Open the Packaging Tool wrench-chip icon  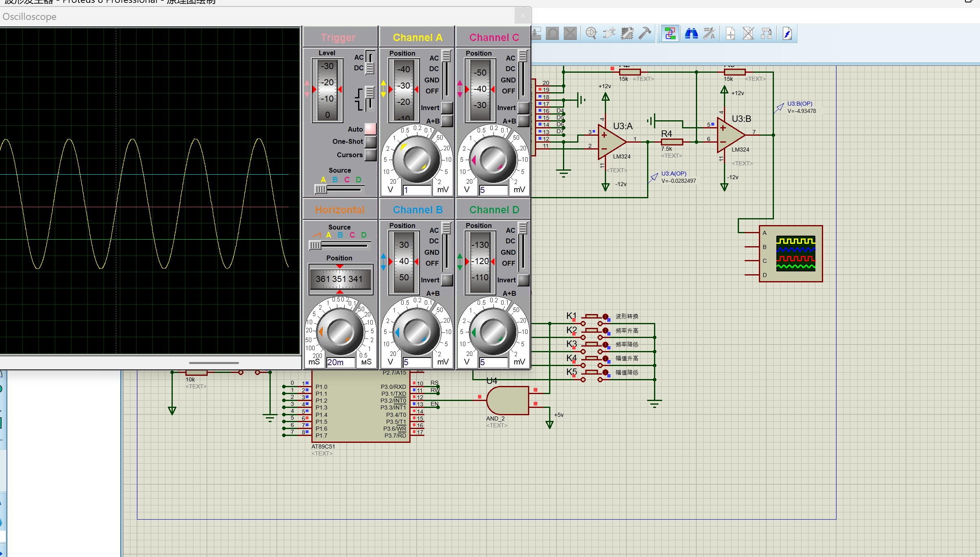click(x=627, y=33)
